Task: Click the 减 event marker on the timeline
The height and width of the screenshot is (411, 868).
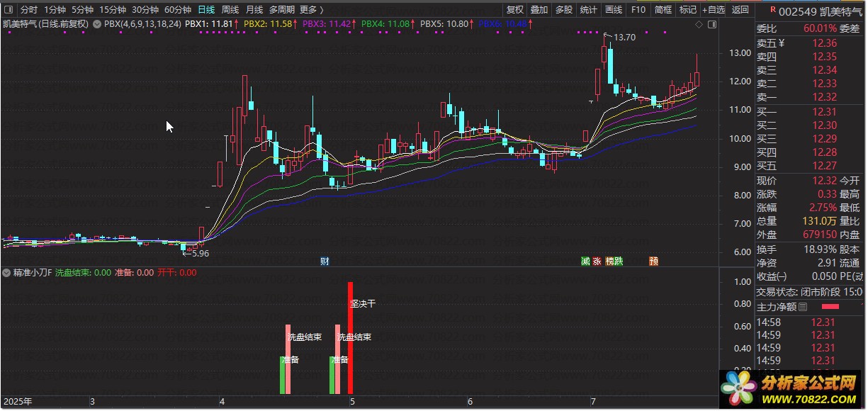Action: pos(585,261)
